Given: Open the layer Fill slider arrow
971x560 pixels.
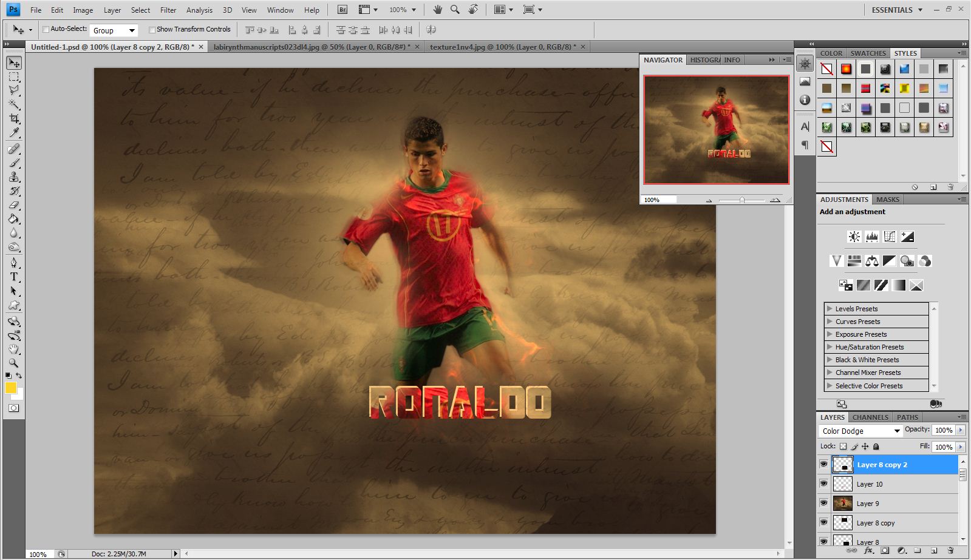Looking at the screenshot, I should 961,447.
